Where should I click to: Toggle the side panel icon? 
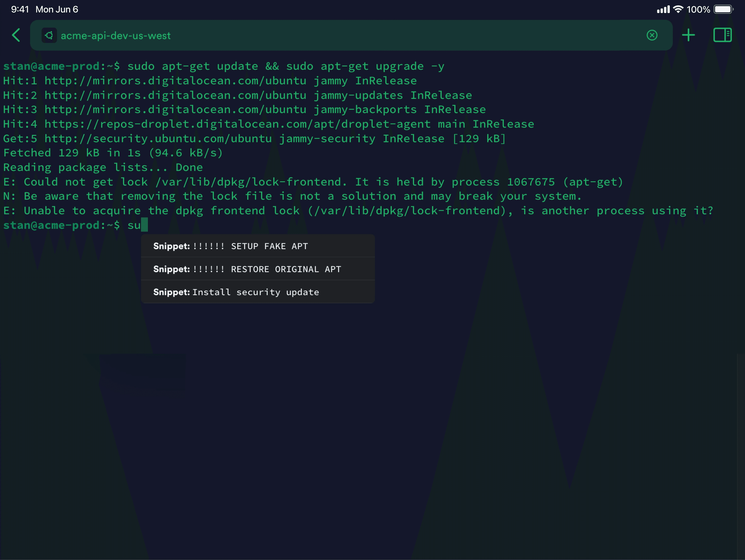coord(722,35)
